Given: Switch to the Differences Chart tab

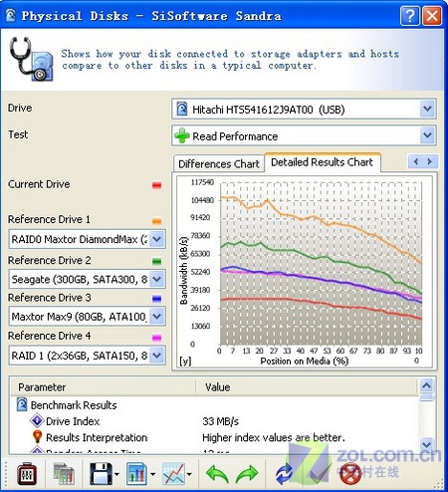Looking at the screenshot, I should point(219,164).
